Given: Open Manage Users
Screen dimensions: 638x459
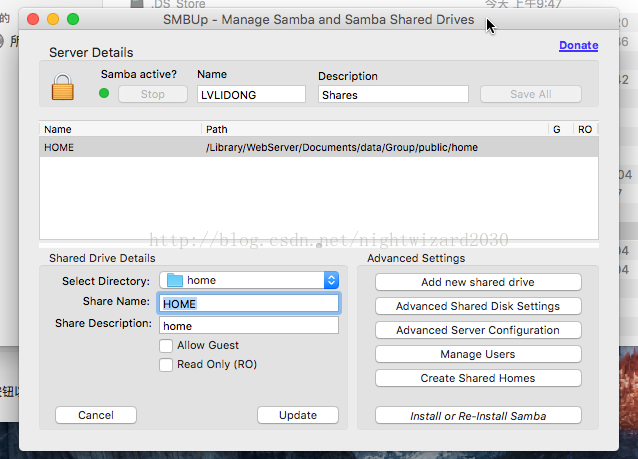Looking at the screenshot, I should tap(478, 354).
